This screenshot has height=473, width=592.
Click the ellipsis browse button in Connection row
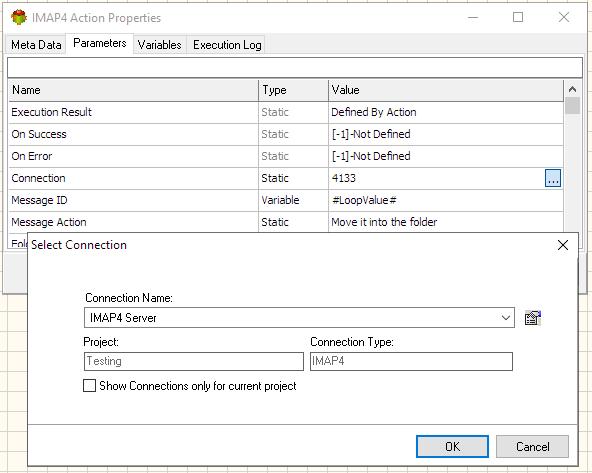(553, 178)
